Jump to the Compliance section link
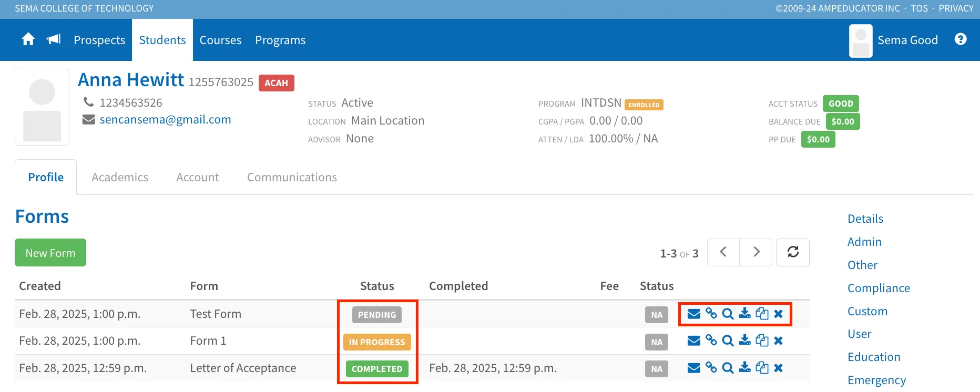980x392 pixels. (x=879, y=288)
